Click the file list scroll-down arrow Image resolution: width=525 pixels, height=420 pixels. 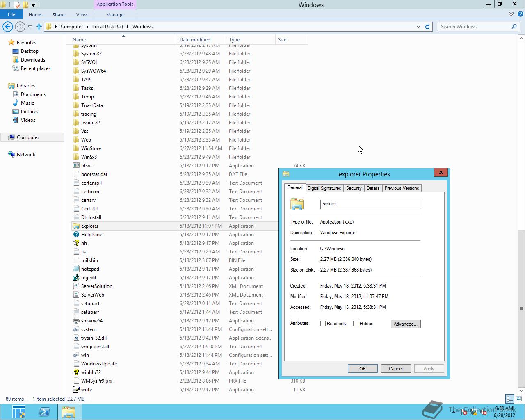[x=521, y=391]
